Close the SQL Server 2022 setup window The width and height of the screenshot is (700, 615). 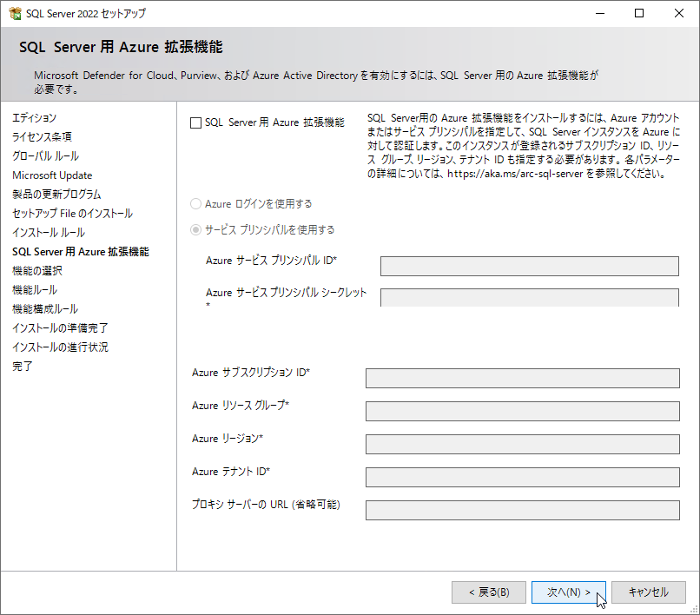click(679, 13)
